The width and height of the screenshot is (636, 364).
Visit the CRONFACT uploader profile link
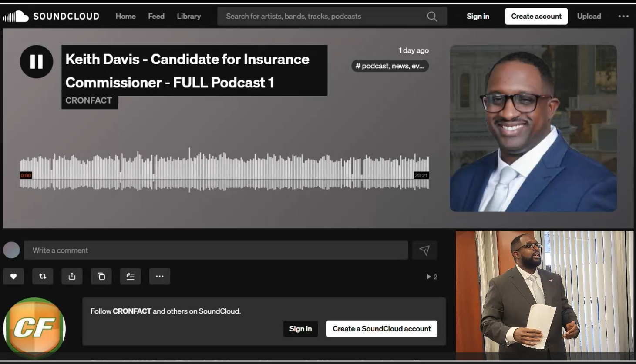pos(89,101)
